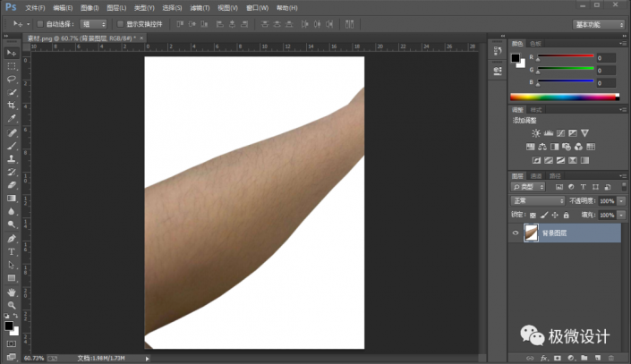This screenshot has width=631, height=364.
Task: Click the layer fx styles button
Action: [x=543, y=358]
